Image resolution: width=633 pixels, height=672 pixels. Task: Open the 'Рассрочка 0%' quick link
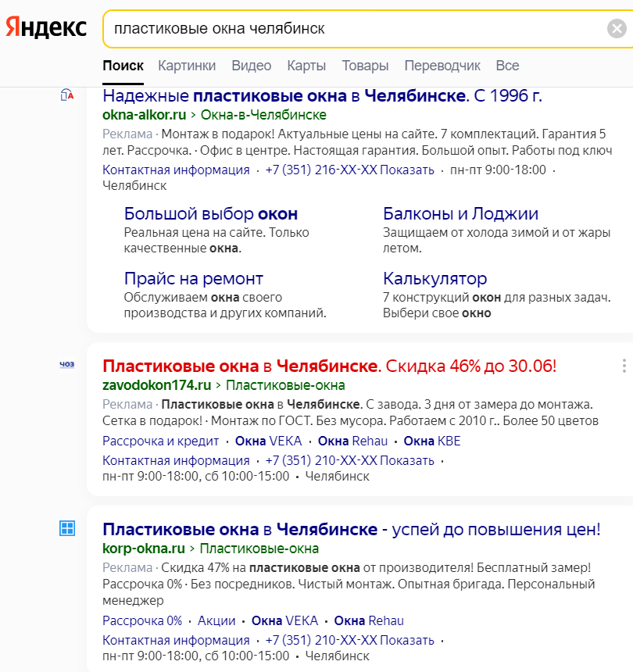[142, 620]
